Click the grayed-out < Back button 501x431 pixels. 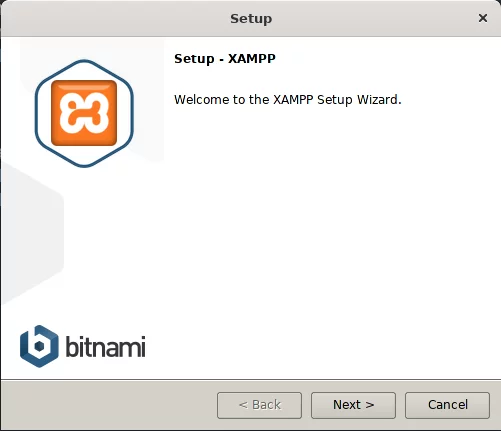pyautogui.click(x=259, y=405)
